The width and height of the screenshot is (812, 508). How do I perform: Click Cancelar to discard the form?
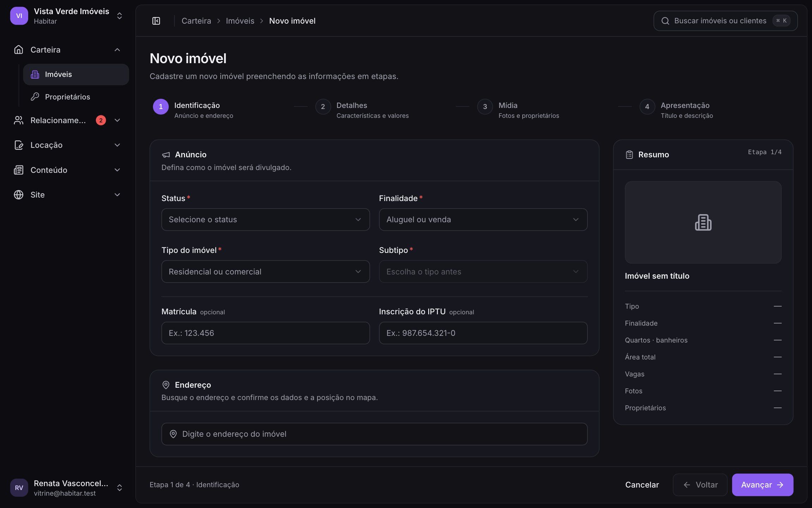pyautogui.click(x=642, y=485)
